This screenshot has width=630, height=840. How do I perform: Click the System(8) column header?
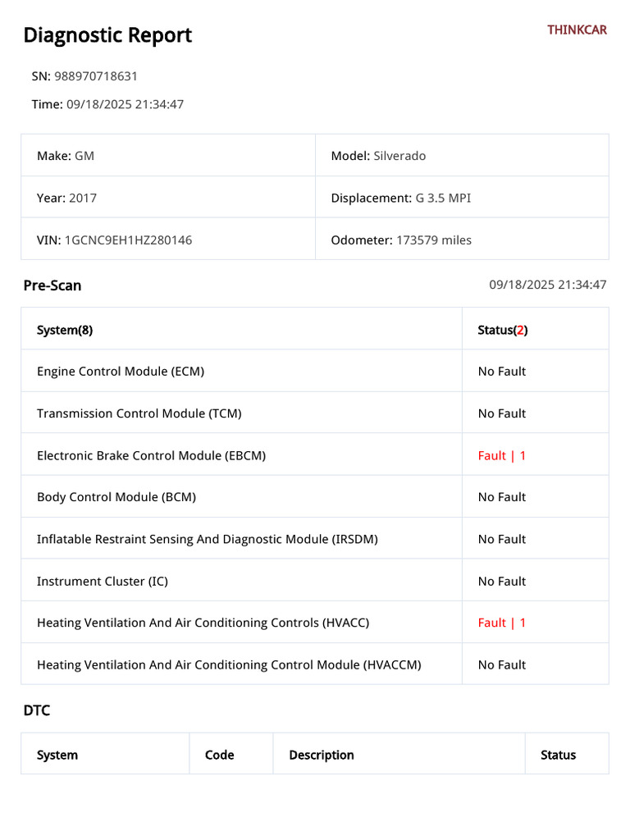pyautogui.click(x=65, y=330)
